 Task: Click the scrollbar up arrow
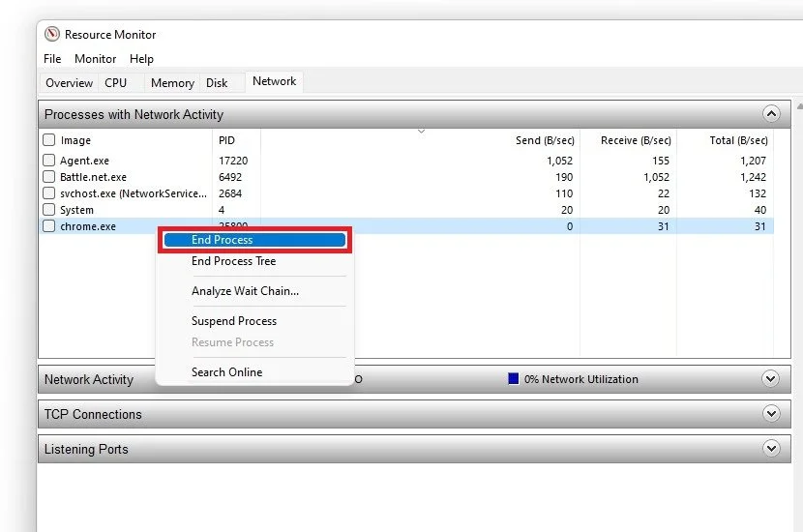pos(799,106)
